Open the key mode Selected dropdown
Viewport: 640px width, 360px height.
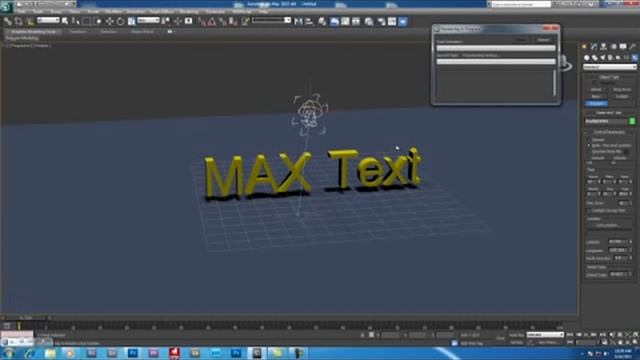click(x=545, y=335)
